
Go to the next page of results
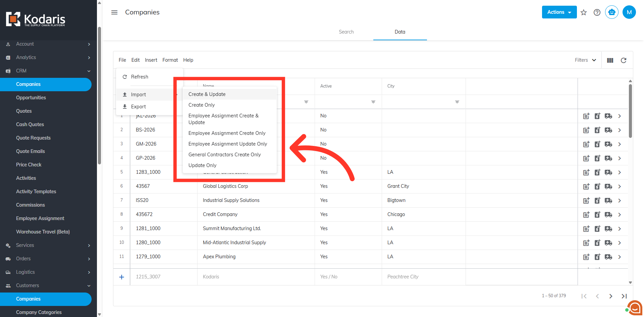click(611, 296)
